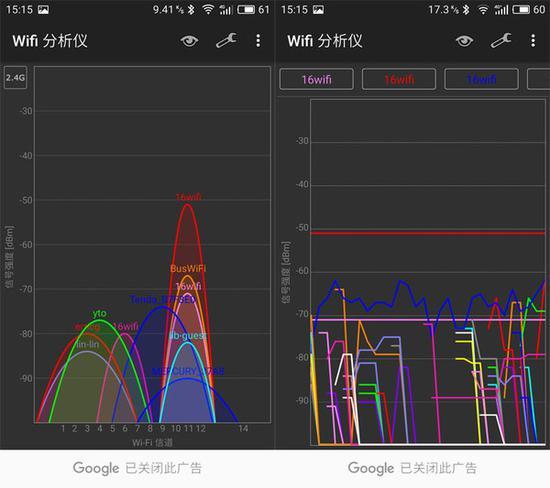
Task: Select the blue 16wifi filter button
Action: (x=481, y=79)
